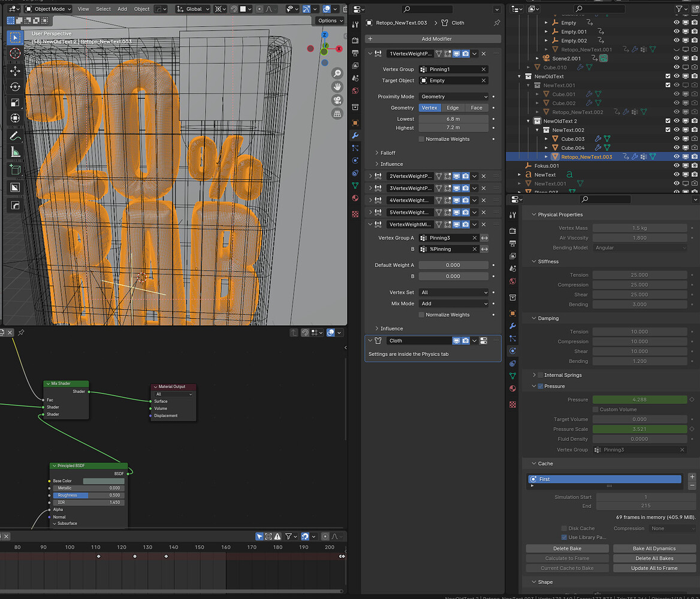
Task: Expand the 2VertexWeightP modifier panel
Action: click(x=370, y=176)
